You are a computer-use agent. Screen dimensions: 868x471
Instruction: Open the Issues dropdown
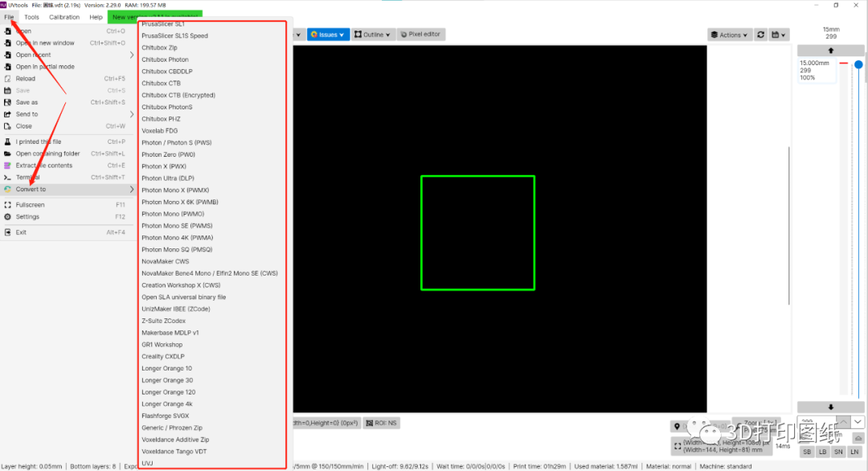[x=328, y=35]
